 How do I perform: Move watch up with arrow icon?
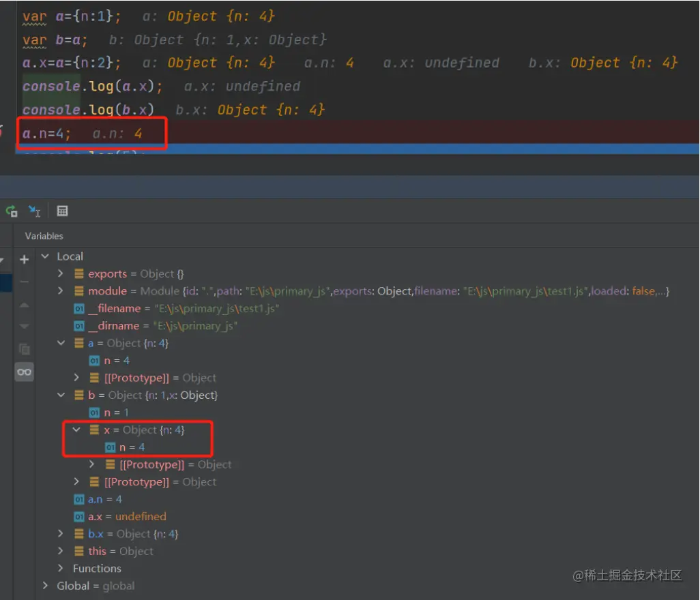tap(25, 305)
